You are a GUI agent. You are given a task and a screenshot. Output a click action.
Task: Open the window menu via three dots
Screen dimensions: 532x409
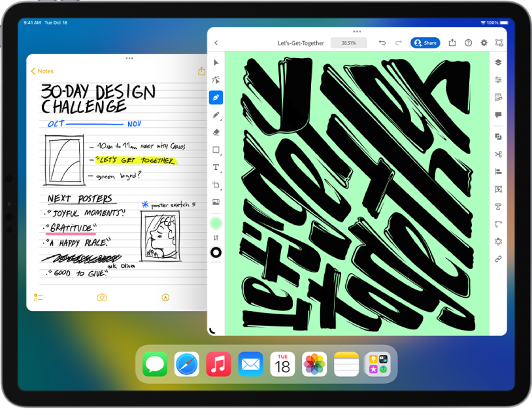pyautogui.click(x=357, y=31)
